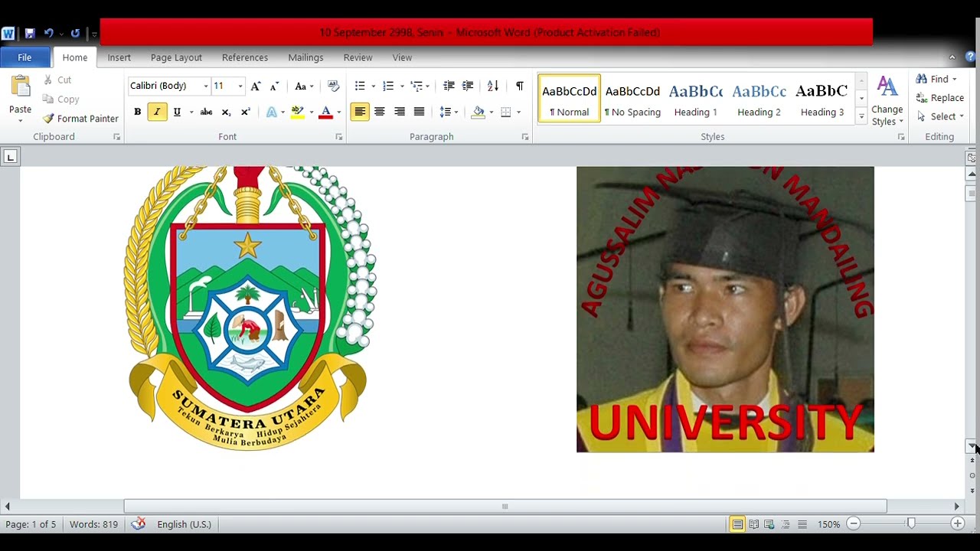980x551 pixels.
Task: Open the Change Case Aa dropdown
Action: (x=304, y=86)
